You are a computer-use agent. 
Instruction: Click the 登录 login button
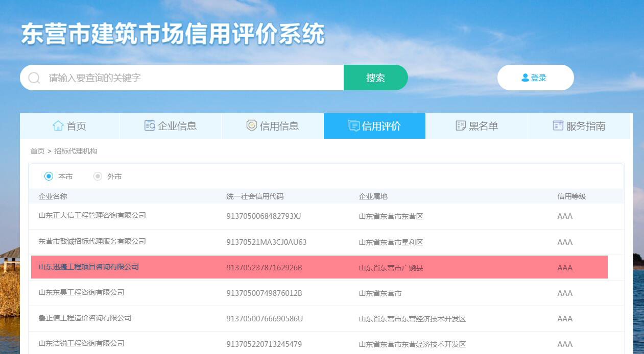[535, 78]
